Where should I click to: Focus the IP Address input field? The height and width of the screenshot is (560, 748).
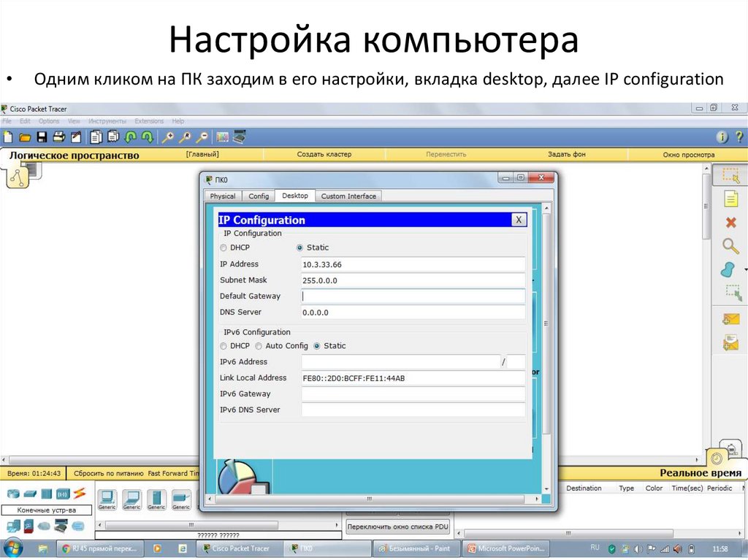click(413, 264)
